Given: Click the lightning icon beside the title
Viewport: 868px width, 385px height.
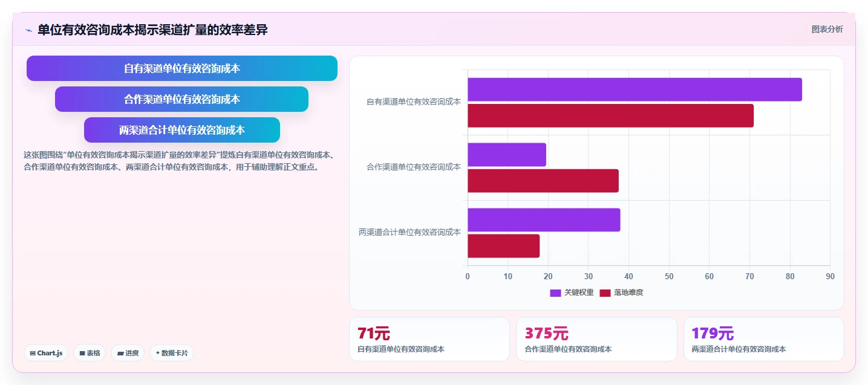Looking at the screenshot, I should click(x=28, y=30).
